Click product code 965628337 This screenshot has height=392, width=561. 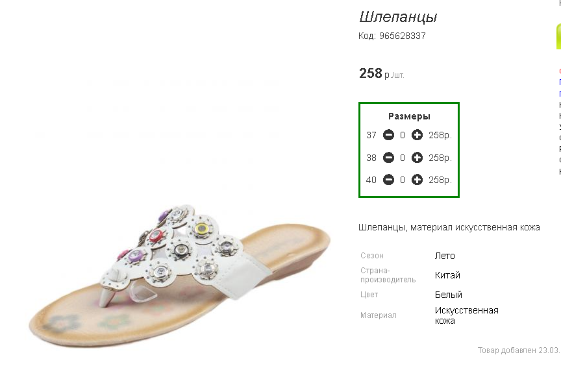[x=392, y=36]
